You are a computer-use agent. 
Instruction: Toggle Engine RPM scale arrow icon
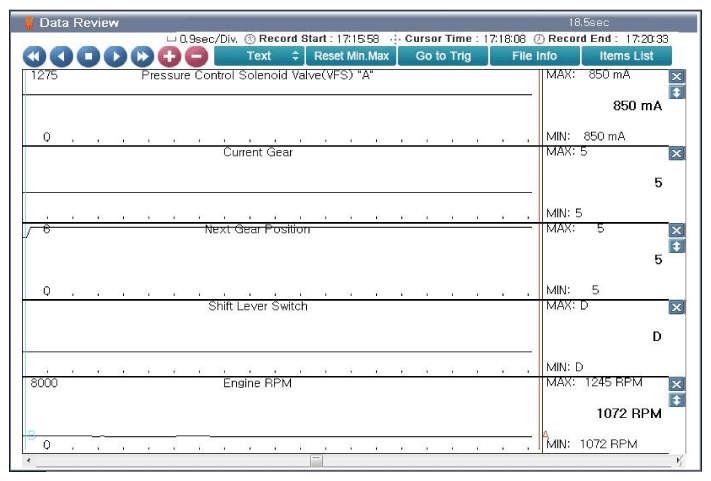coord(676,400)
